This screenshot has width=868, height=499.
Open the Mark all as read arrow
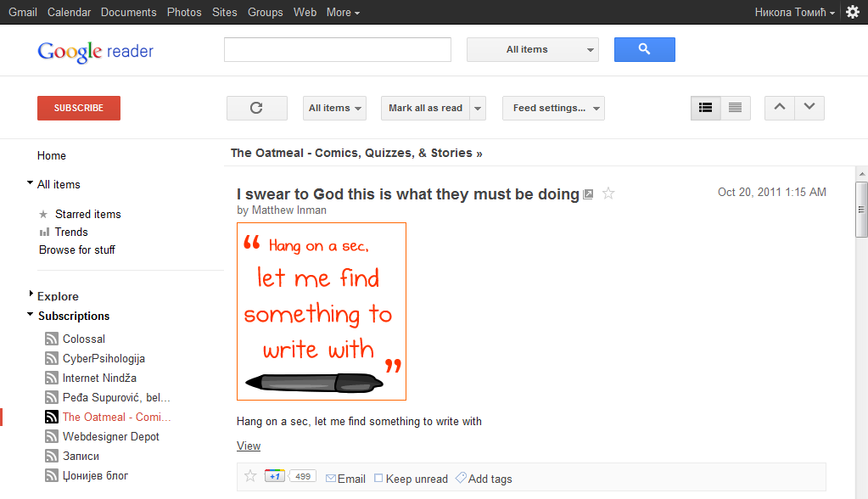479,108
